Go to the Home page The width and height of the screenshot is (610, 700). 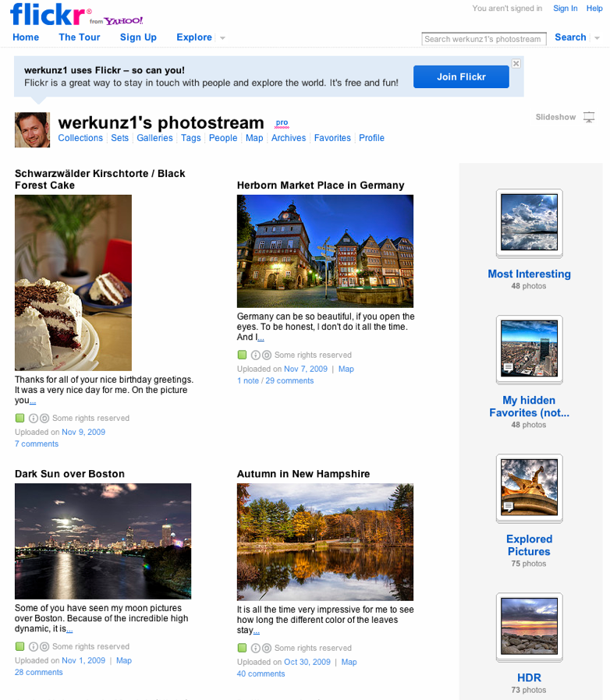[x=26, y=37]
